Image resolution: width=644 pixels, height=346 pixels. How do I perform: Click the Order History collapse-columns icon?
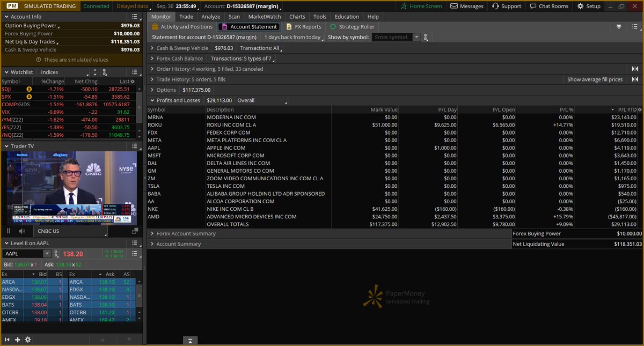(635, 69)
